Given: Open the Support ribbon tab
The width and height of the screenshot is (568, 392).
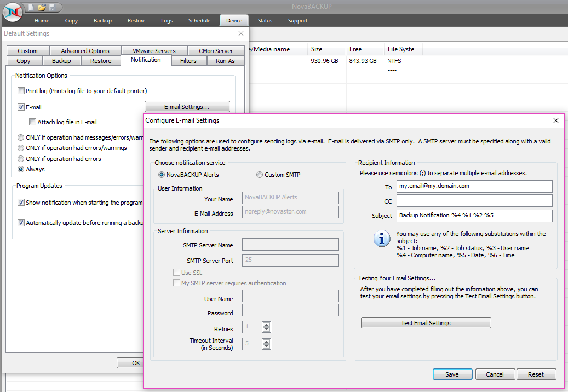Looking at the screenshot, I should [298, 21].
